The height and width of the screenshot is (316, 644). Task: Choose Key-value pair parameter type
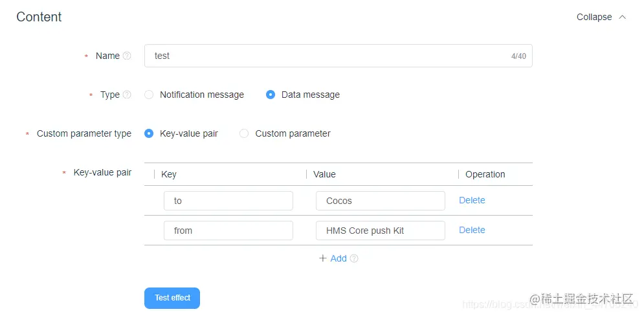click(x=149, y=133)
